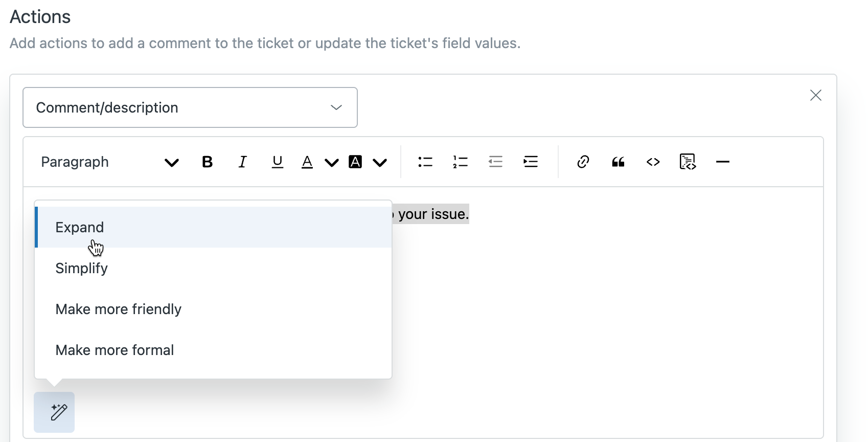Apply inline code formatting
Viewport: 868px width, 442px height.
(653, 162)
